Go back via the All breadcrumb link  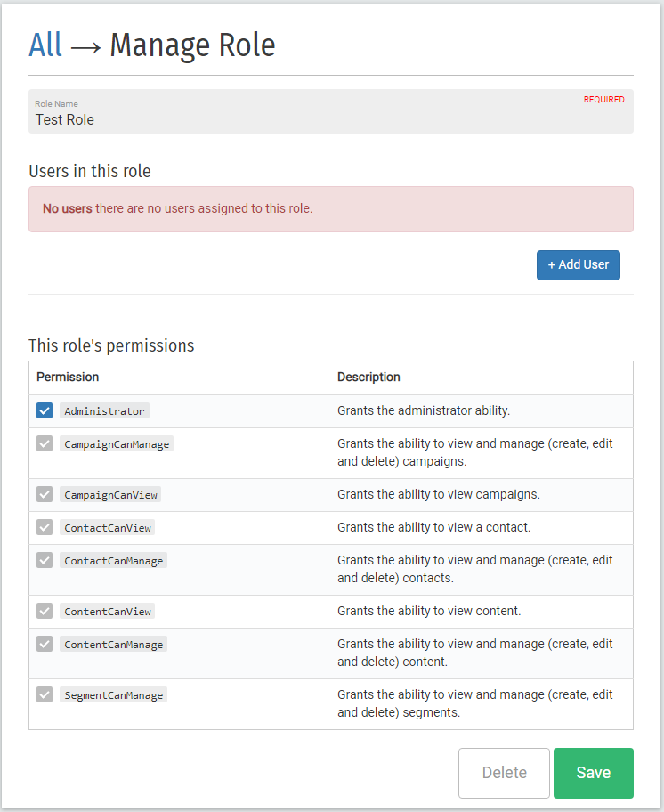45,45
